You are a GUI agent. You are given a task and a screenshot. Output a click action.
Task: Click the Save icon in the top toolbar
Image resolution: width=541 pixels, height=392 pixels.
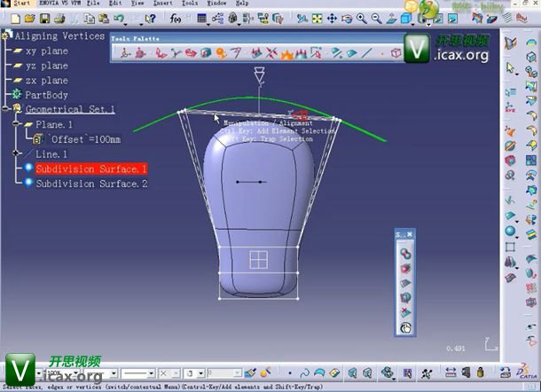coord(45,18)
